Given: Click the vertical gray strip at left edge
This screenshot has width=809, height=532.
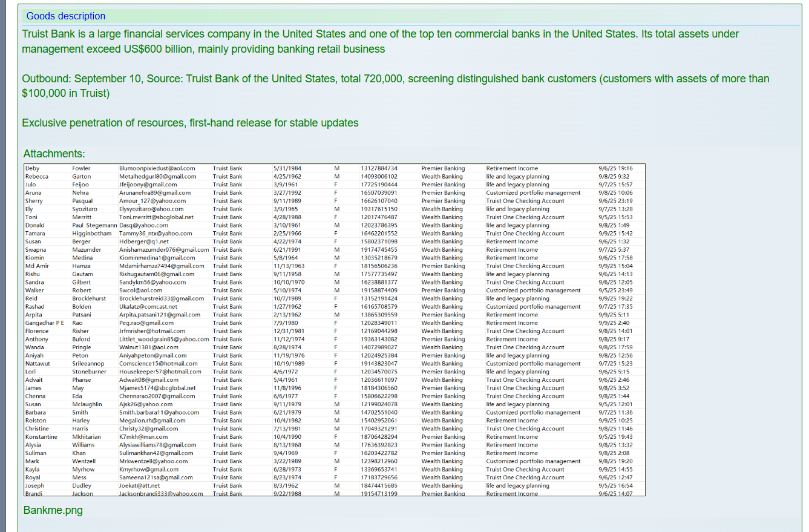Looking at the screenshot, I should click(x=2, y=266).
